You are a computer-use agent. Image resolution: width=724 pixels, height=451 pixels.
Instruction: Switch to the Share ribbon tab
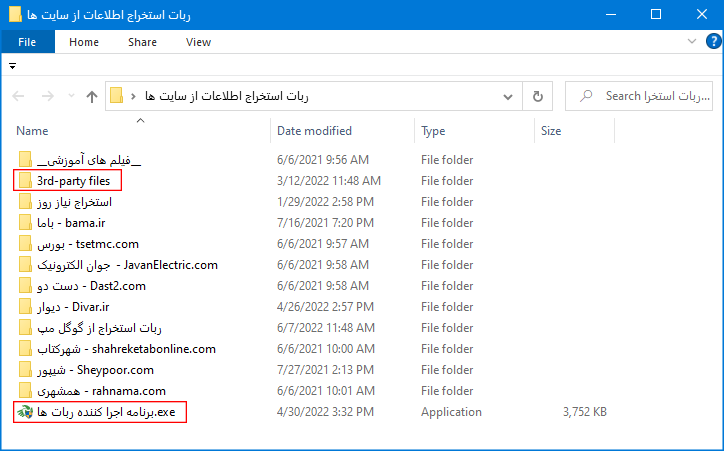coord(142,42)
